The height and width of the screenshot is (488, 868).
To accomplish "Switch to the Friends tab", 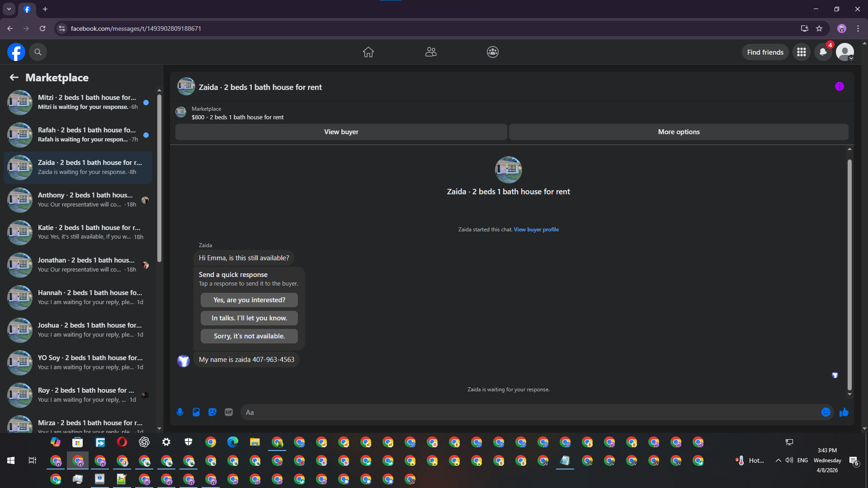I will coord(431,52).
